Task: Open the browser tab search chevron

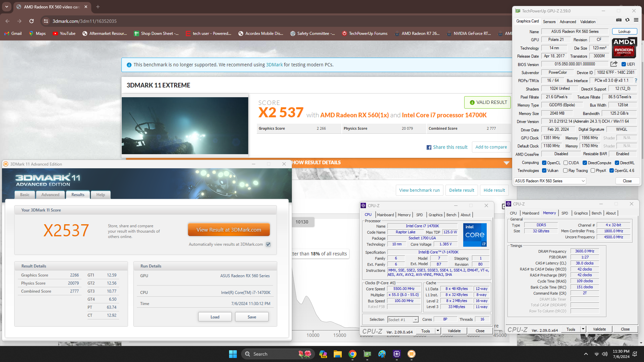Action: click(7, 7)
